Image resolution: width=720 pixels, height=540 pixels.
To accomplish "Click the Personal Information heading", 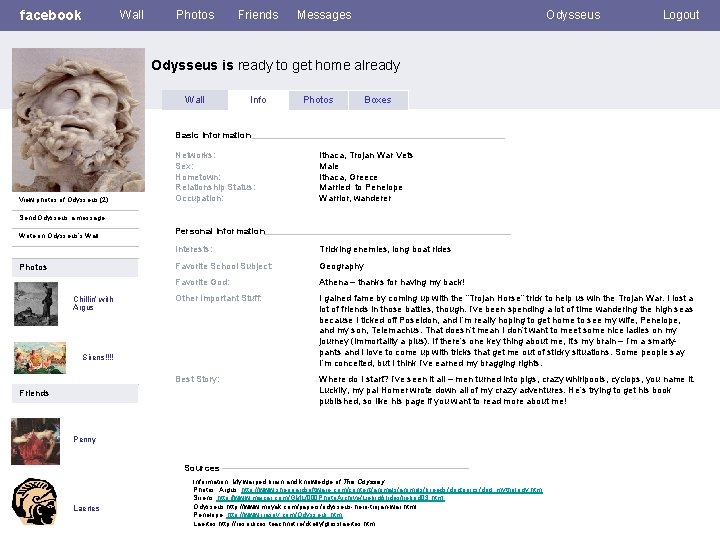I will 220,231.
